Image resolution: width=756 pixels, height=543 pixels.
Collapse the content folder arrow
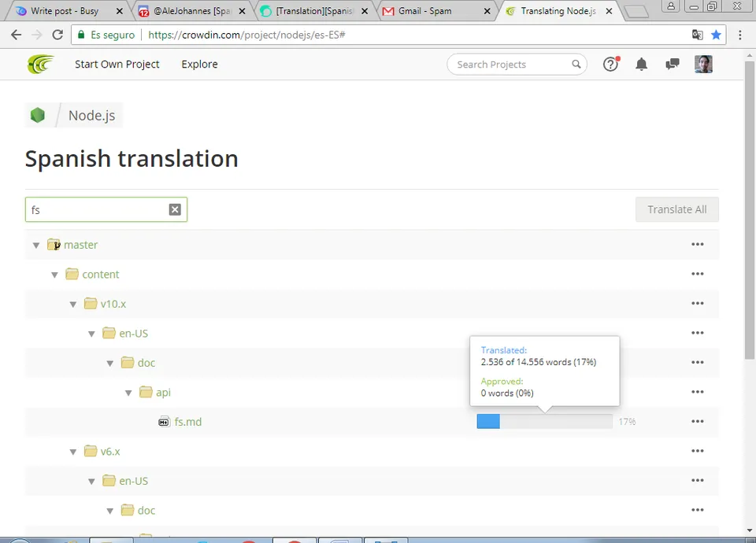click(x=54, y=275)
